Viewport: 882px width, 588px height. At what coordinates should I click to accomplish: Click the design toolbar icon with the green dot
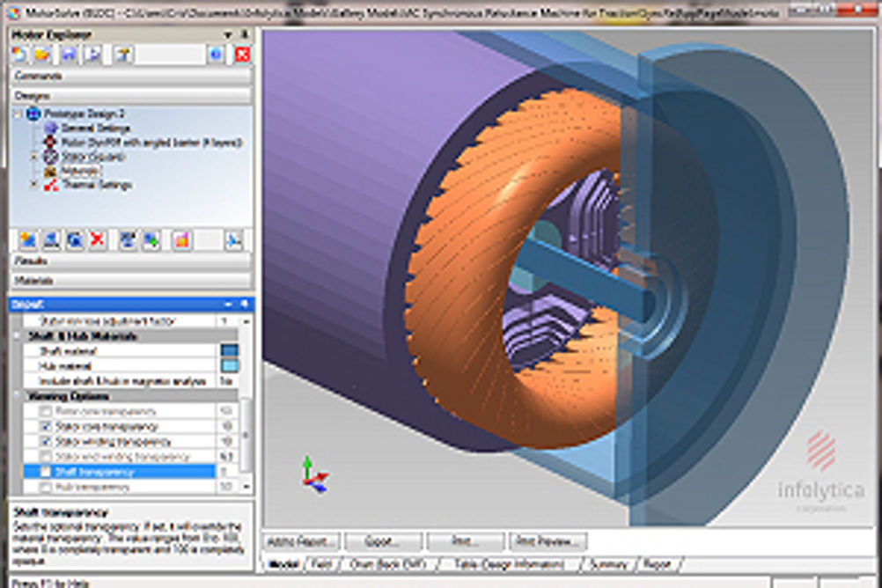(151, 240)
